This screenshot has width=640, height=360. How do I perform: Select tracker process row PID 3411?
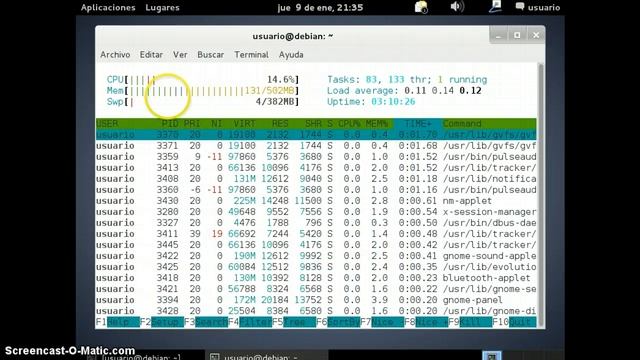coord(316,234)
